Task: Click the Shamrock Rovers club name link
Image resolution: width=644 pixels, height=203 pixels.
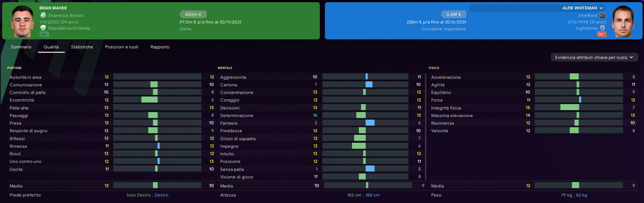Action: click(x=66, y=16)
